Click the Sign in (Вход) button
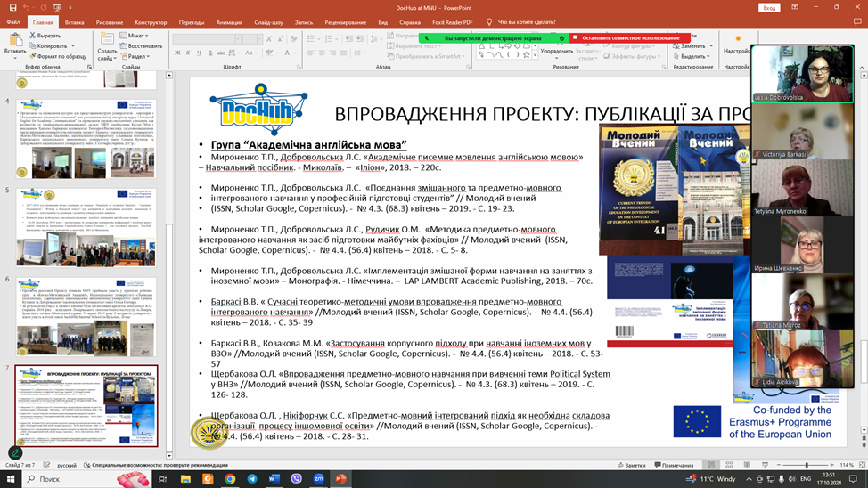The image size is (868, 488). [769, 8]
